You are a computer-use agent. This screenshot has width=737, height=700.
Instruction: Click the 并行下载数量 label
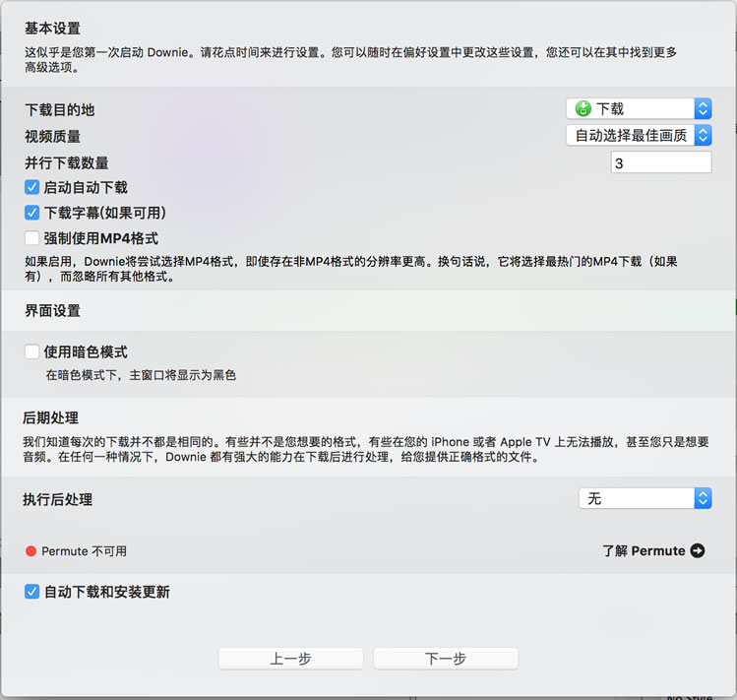point(66,162)
